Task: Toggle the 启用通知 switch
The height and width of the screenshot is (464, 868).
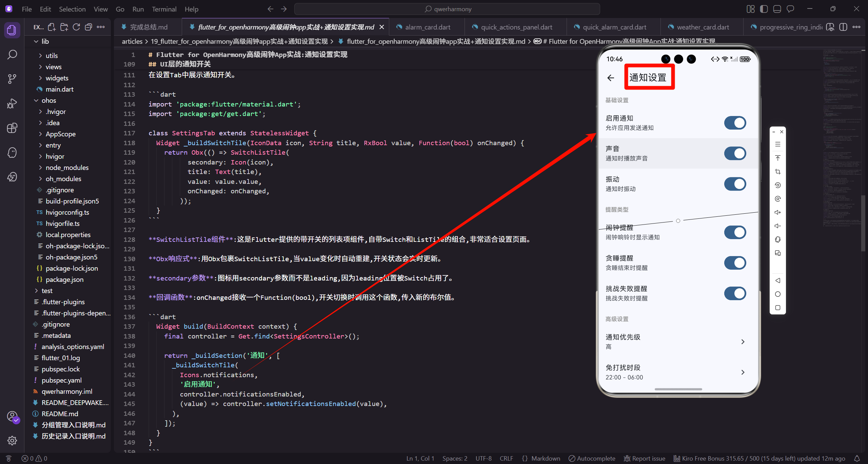Action: coord(735,123)
